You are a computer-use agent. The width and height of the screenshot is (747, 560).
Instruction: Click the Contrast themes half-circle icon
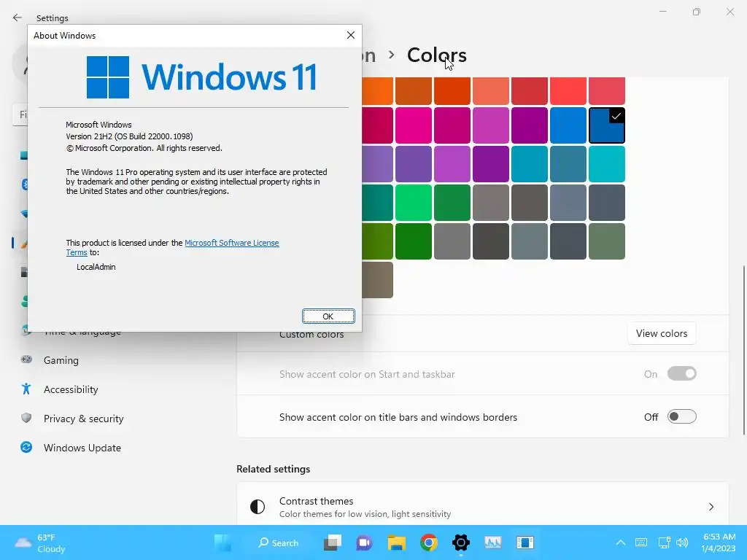(258, 507)
